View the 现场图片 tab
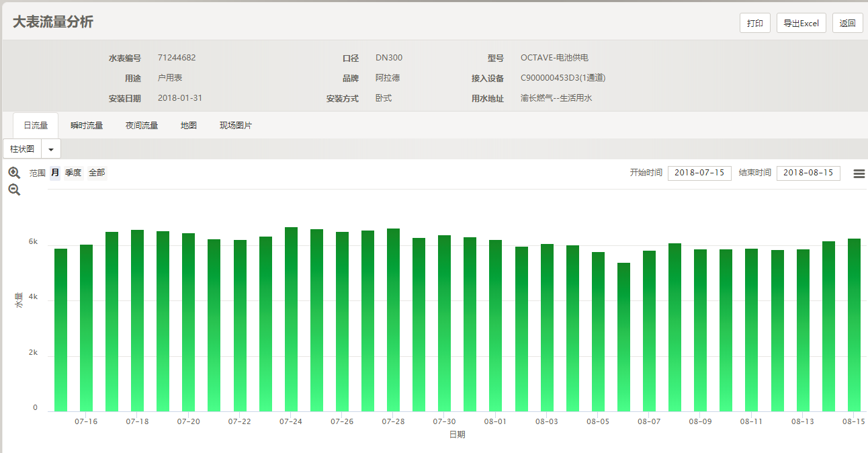 [x=236, y=126]
